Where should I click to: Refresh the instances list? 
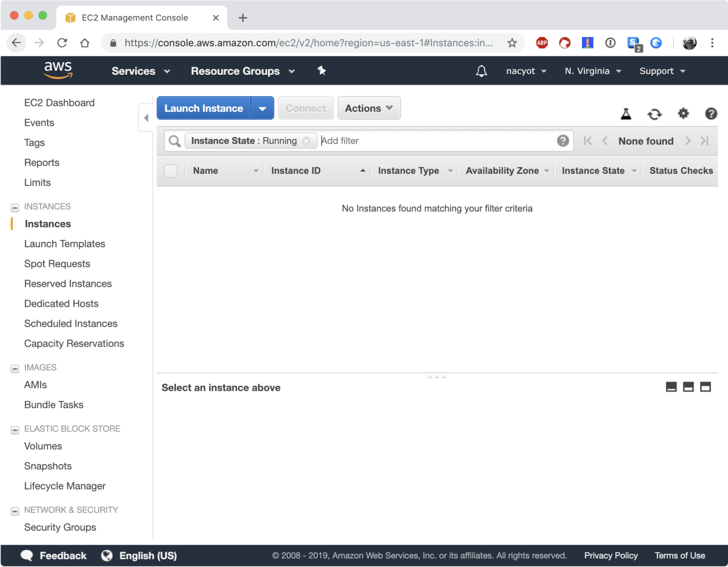pyautogui.click(x=655, y=114)
